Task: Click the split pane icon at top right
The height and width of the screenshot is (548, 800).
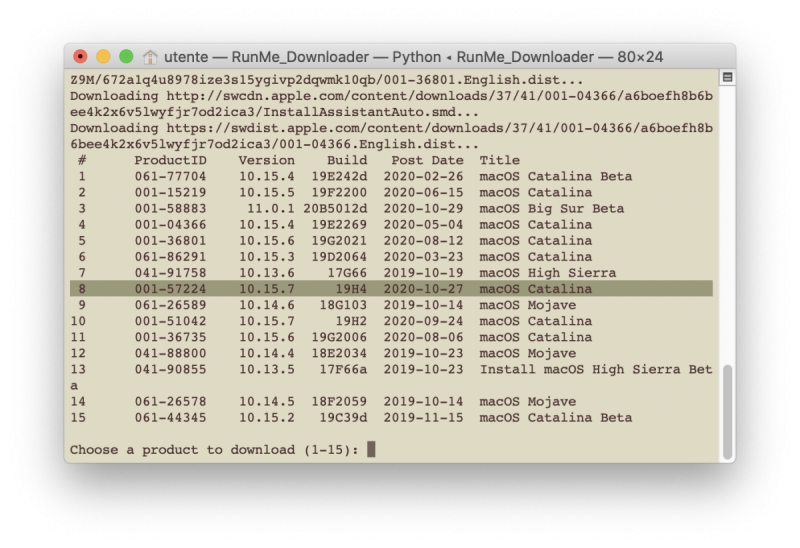Action: [728, 78]
